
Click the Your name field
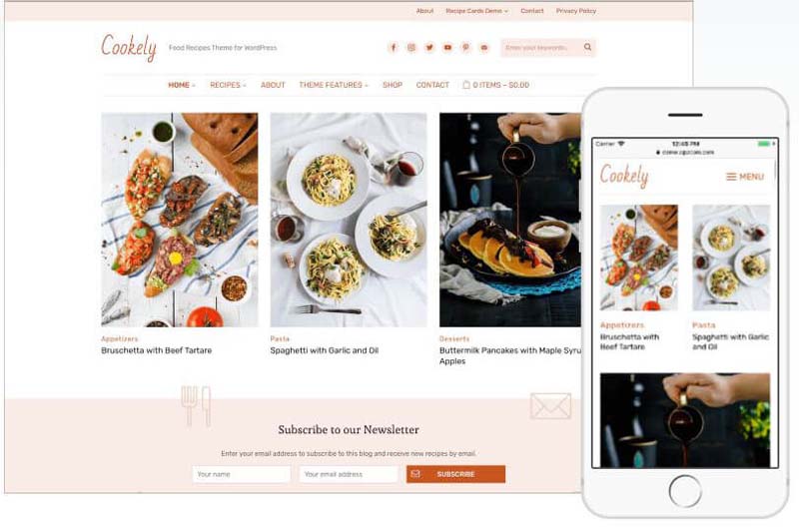[241, 474]
